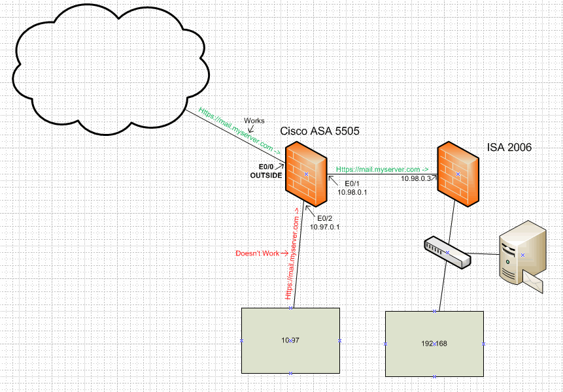563x392 pixels.
Task: Click the 'ISA 2006' title text
Action: tap(508, 148)
